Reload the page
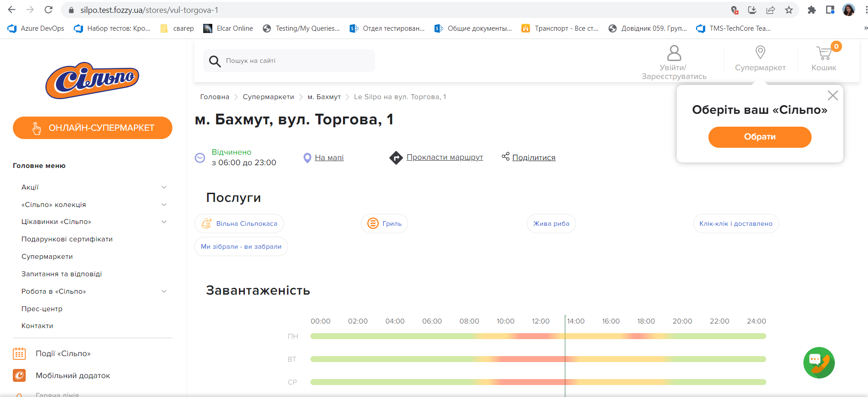The image size is (868, 402). pos(49,10)
